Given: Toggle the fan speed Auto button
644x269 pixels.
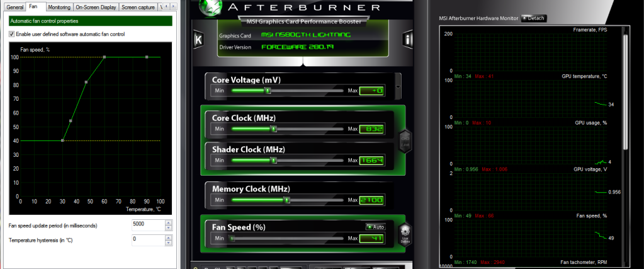Looking at the screenshot, I should [375, 227].
